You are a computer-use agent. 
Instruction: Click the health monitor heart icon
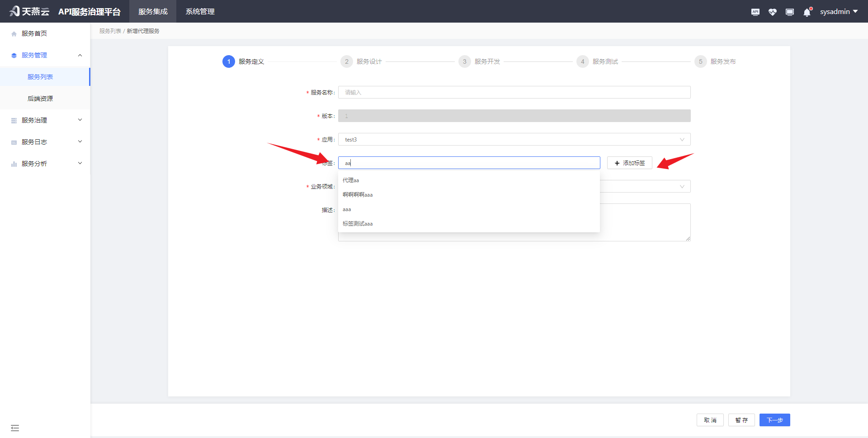pyautogui.click(x=772, y=12)
